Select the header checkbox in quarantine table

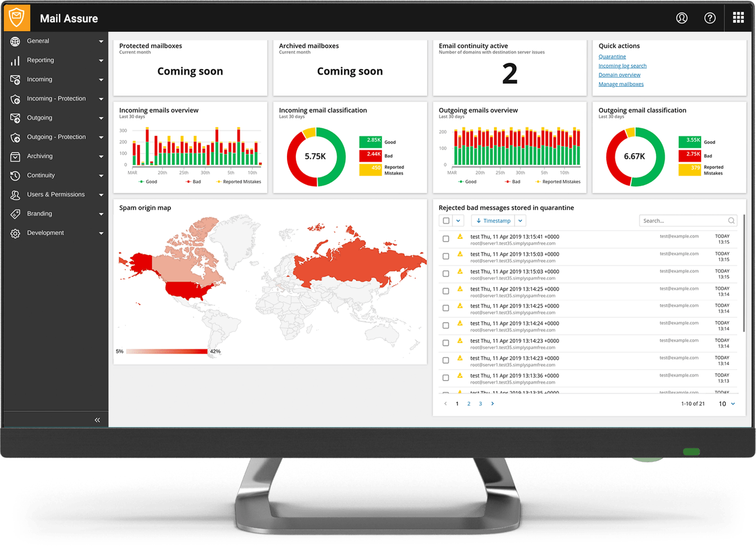click(445, 220)
